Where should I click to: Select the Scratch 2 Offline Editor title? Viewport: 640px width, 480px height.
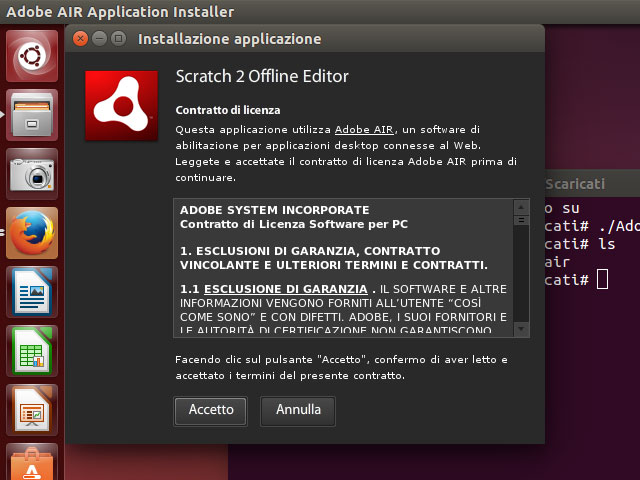[262, 76]
